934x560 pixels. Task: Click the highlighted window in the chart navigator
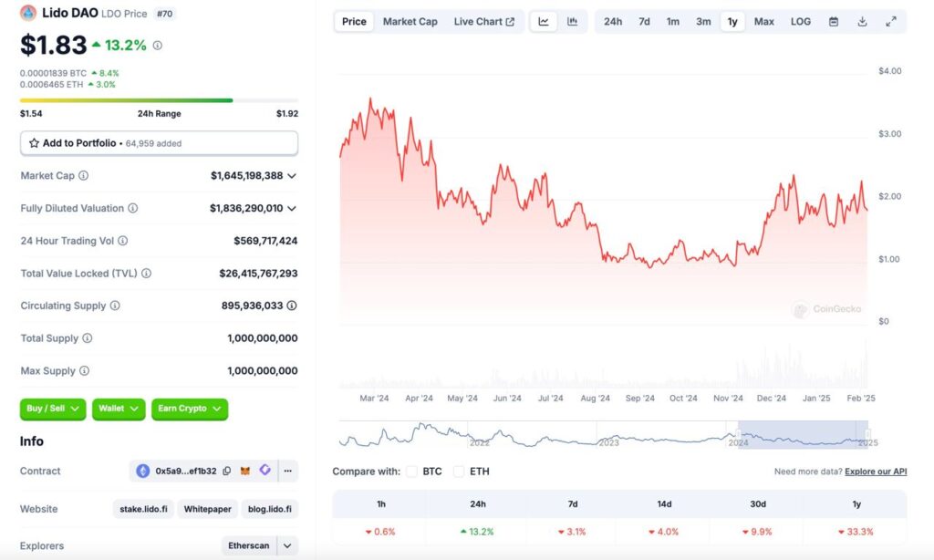[x=803, y=434]
